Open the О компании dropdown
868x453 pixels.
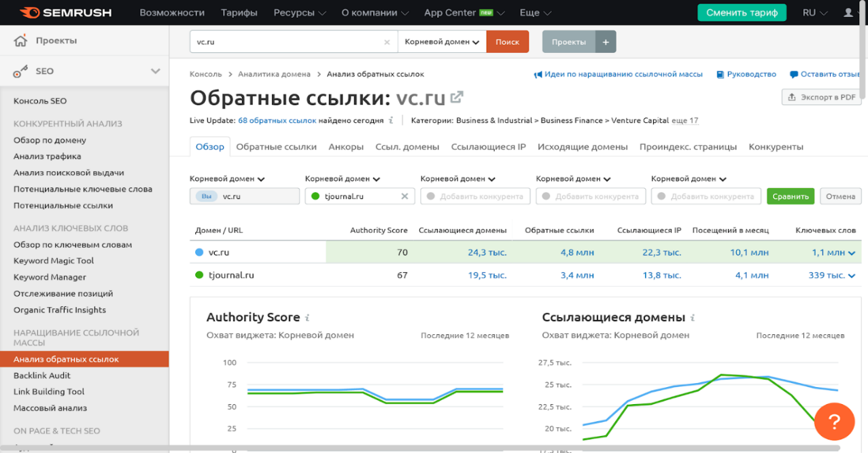pyautogui.click(x=375, y=13)
